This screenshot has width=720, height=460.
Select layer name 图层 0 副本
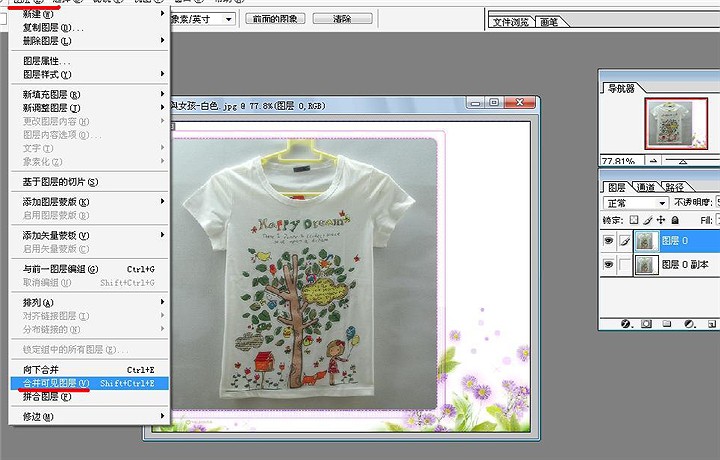point(685,264)
